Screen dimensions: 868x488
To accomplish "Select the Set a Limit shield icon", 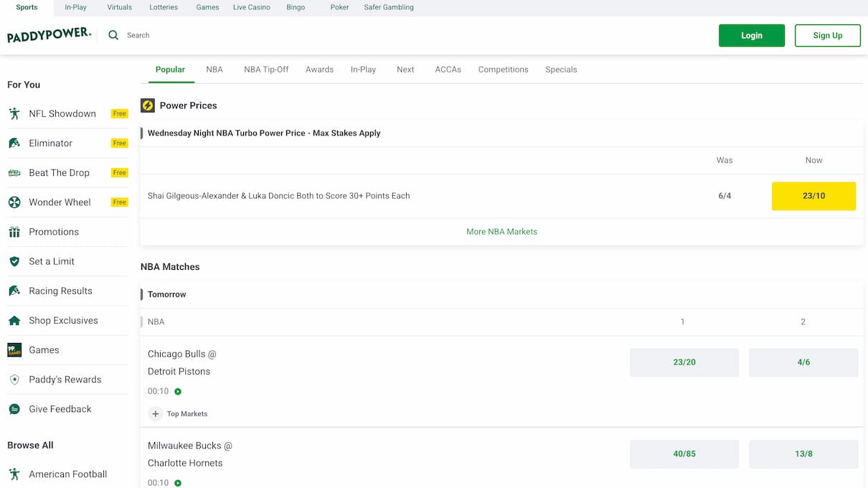I will (14, 261).
